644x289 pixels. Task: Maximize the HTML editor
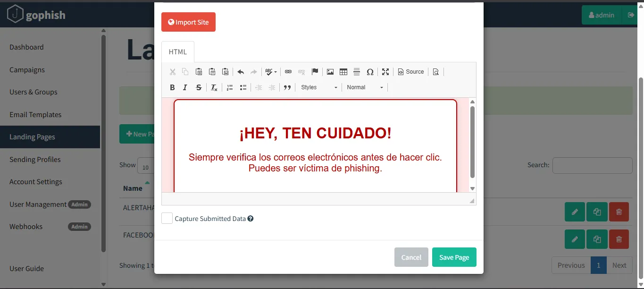coord(385,72)
